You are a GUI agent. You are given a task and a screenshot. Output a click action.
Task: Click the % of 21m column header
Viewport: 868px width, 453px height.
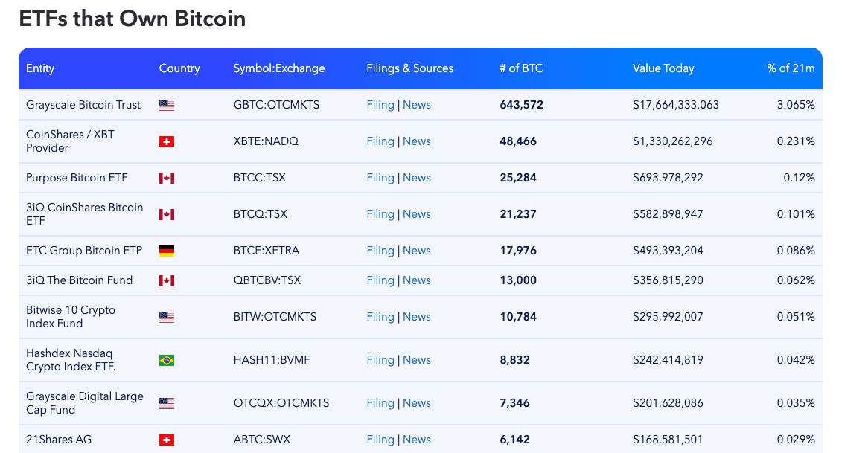coord(791,68)
